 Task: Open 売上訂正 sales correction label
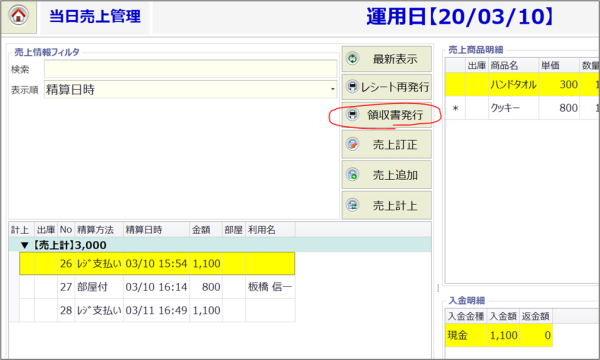[395, 145]
